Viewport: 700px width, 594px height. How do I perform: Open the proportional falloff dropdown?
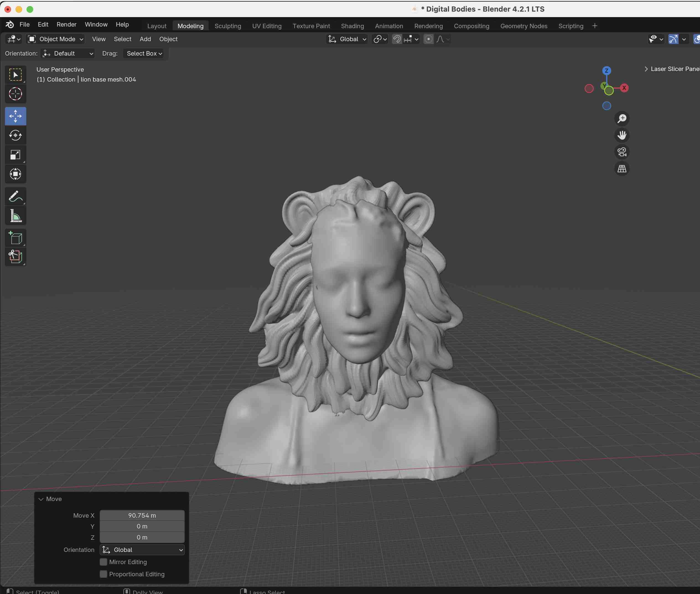point(443,39)
